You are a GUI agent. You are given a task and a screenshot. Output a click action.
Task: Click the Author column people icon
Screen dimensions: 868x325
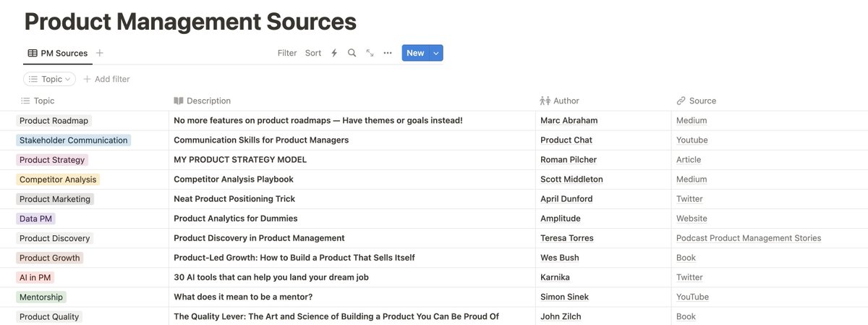(x=545, y=101)
